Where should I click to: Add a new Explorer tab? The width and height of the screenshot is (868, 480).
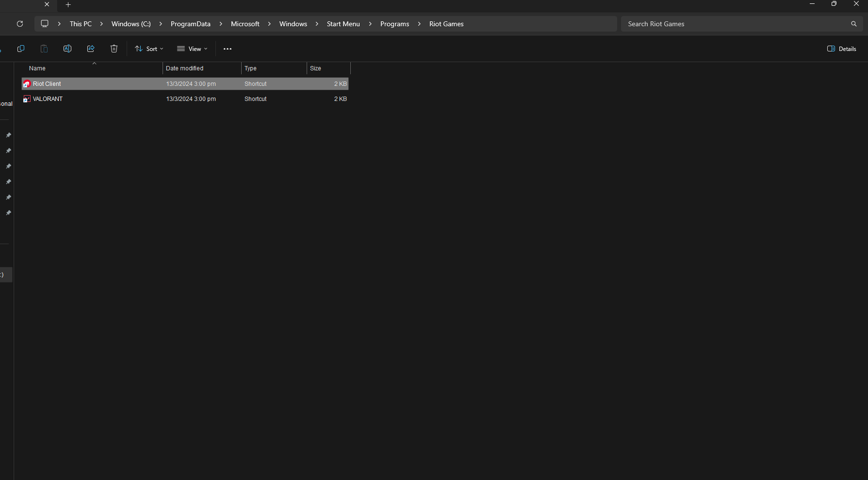click(x=68, y=4)
